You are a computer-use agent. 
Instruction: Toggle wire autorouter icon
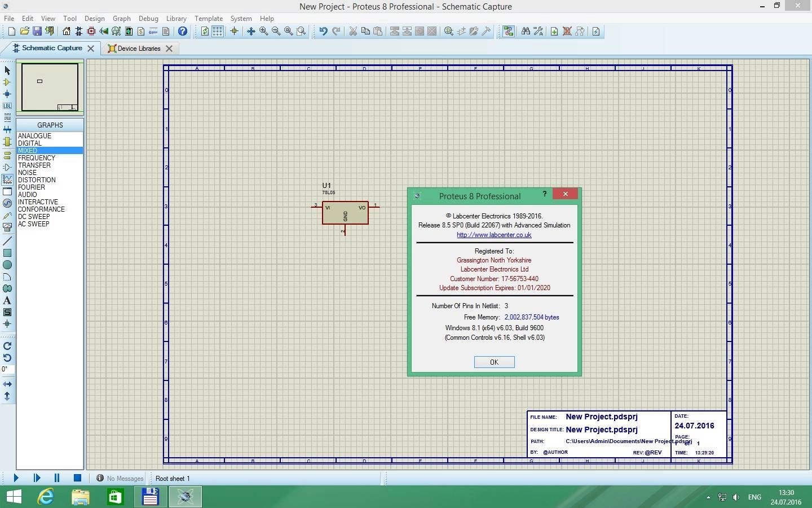coord(509,31)
